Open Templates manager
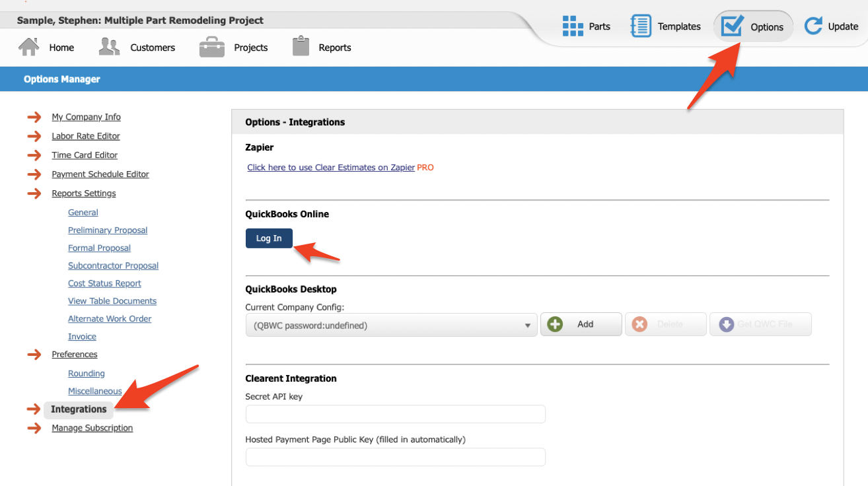Viewport: 868px width, 486px height. (679, 27)
